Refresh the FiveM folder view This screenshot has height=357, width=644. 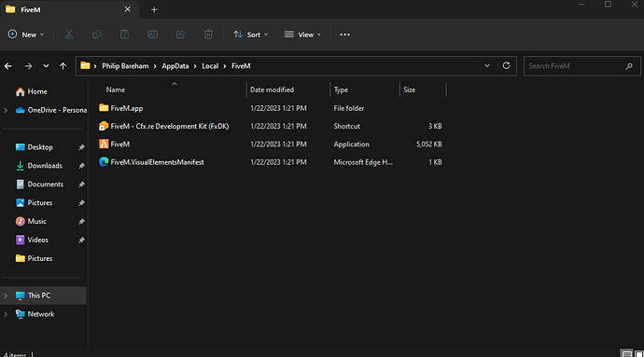point(507,65)
